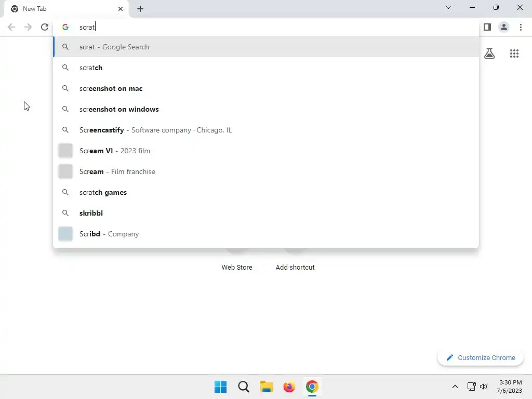532x399 pixels.
Task: Open the Google apps grid
Action: coord(514,54)
